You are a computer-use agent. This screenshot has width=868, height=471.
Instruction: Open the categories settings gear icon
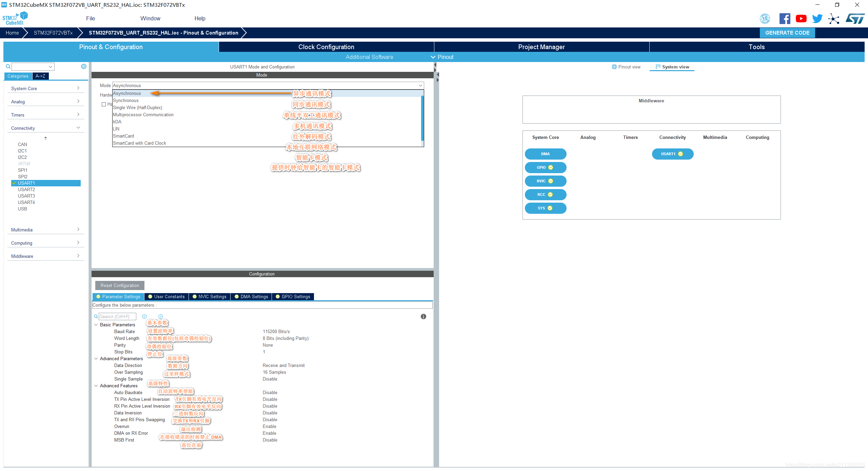[x=84, y=66]
